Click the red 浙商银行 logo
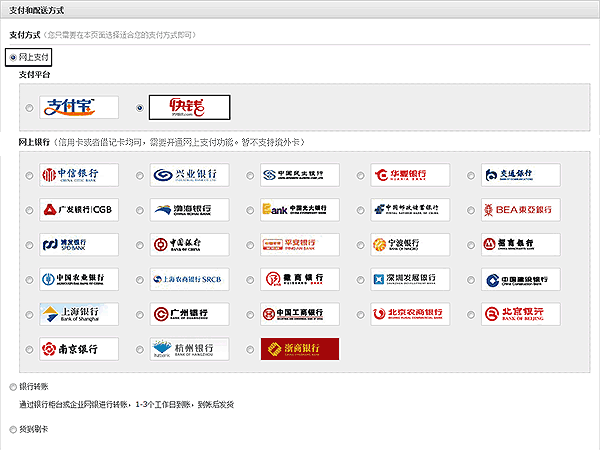 (x=300, y=349)
